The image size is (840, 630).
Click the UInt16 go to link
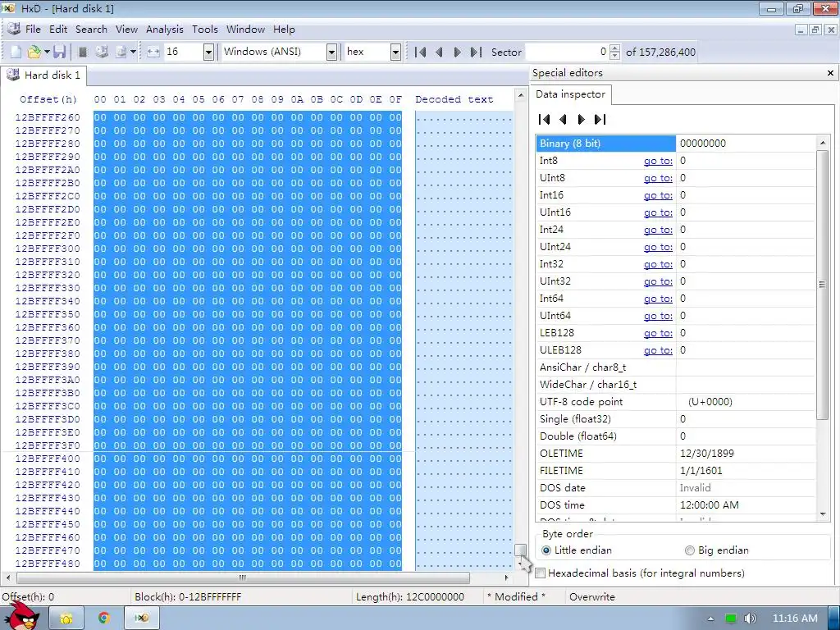(658, 212)
